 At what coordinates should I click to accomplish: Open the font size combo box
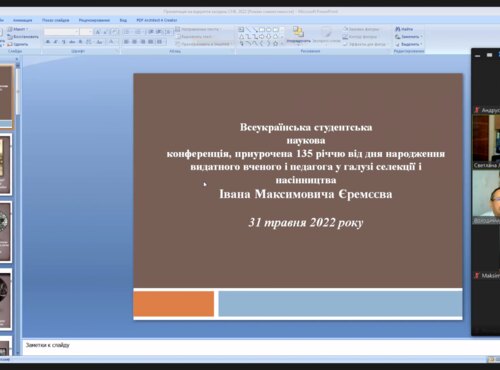86,32
